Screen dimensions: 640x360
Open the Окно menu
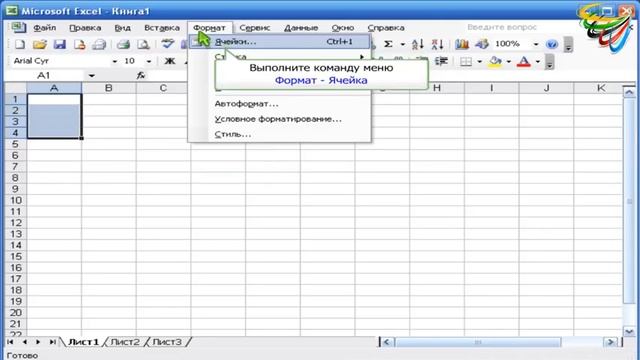(342, 28)
